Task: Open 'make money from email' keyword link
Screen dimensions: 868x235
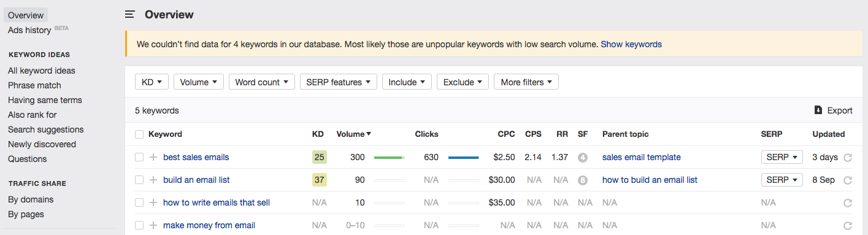Action: [209, 225]
